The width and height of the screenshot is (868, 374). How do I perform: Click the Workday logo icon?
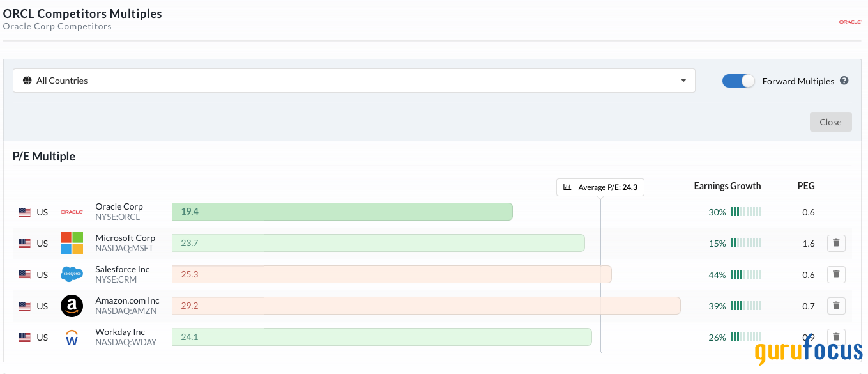point(72,337)
